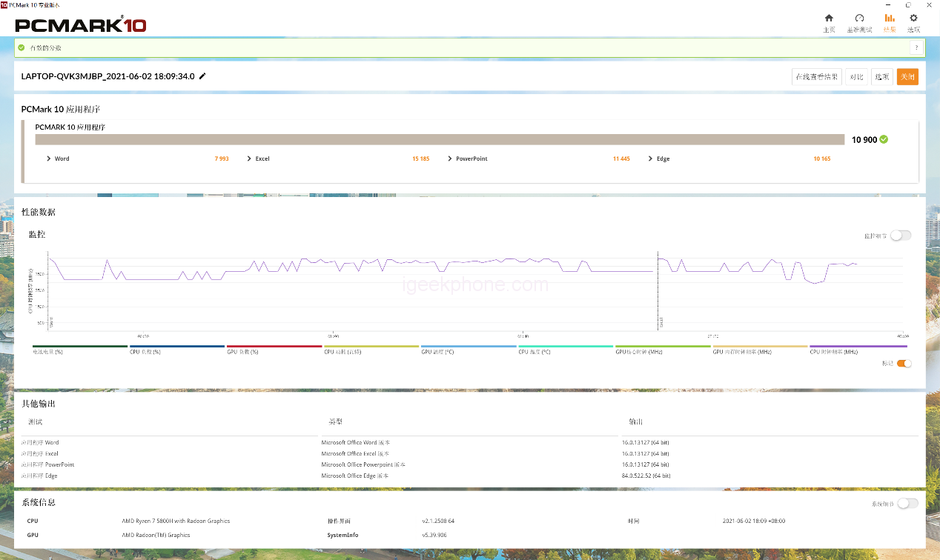Screen dimensions: 940x560
Task: Open the results bar-chart icon
Action: click(x=890, y=18)
